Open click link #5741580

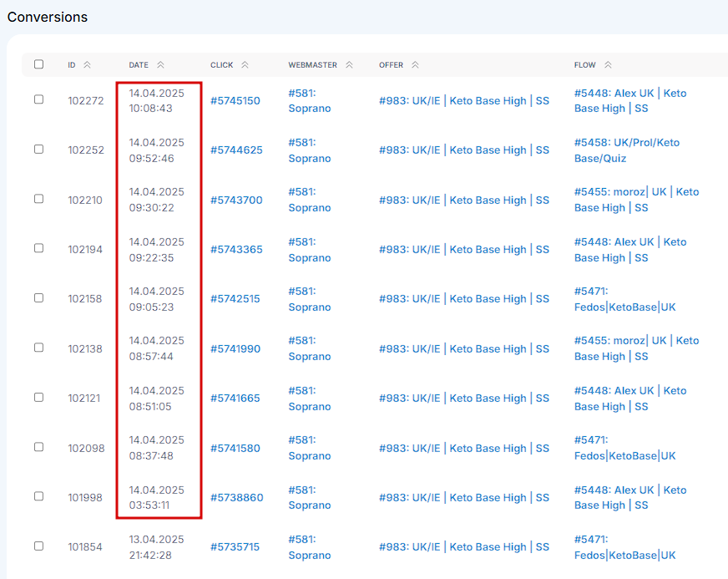pyautogui.click(x=235, y=449)
